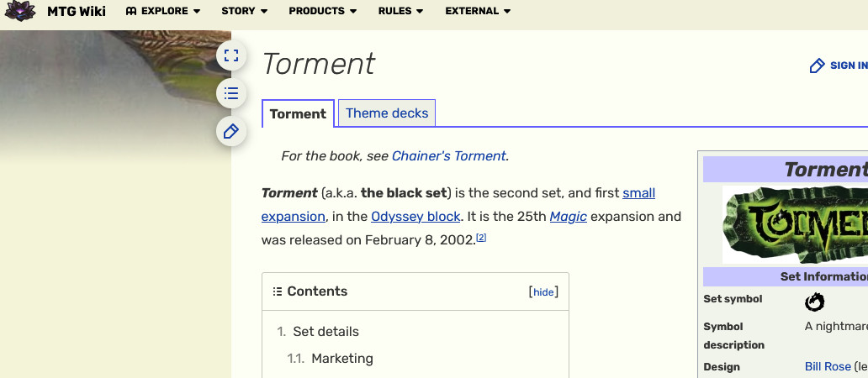Click the Torment set symbol icon
This screenshot has width=868, height=378.
point(814,302)
